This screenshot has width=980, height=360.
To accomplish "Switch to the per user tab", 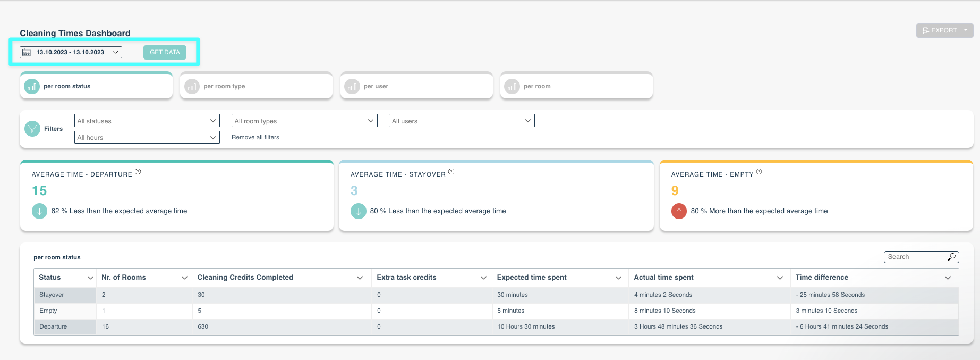I will tap(416, 86).
